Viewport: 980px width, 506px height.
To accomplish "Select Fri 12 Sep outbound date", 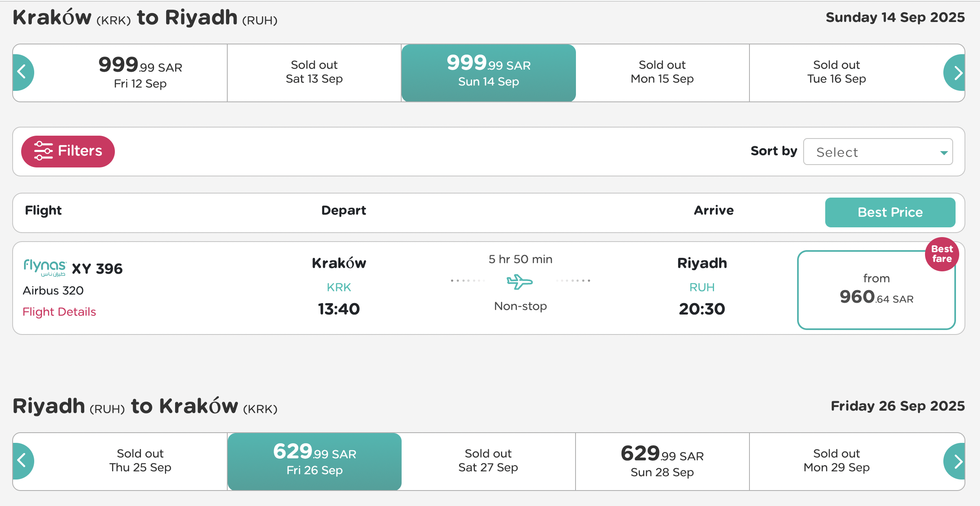I will point(140,73).
